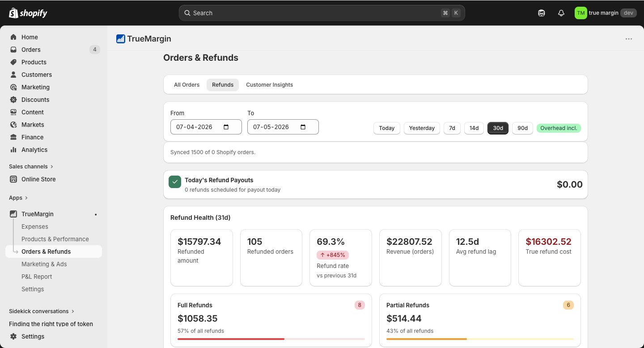Click the $0.00 payout total

tap(570, 184)
